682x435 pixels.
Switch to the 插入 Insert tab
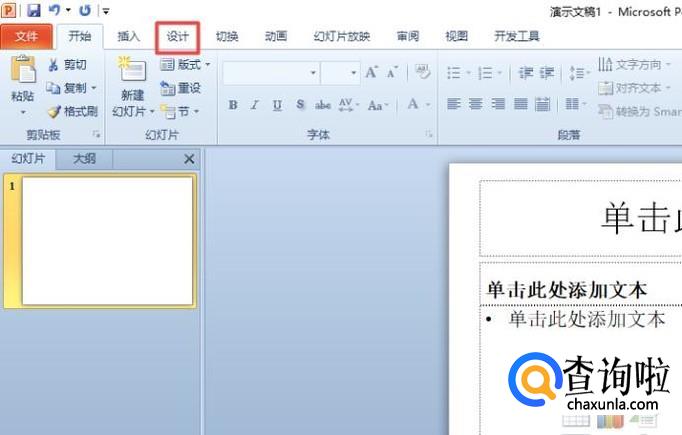click(x=128, y=36)
